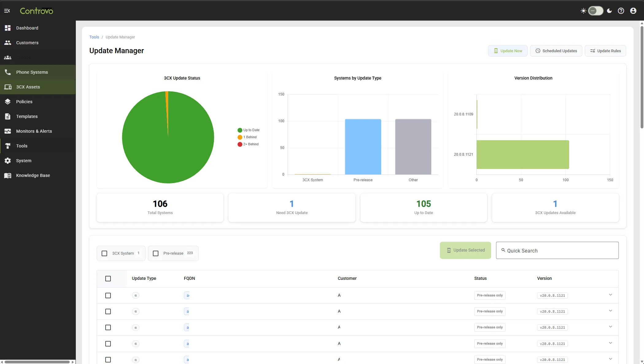Enable the 3CX System filter checkbox
644x364 pixels.
click(104, 253)
